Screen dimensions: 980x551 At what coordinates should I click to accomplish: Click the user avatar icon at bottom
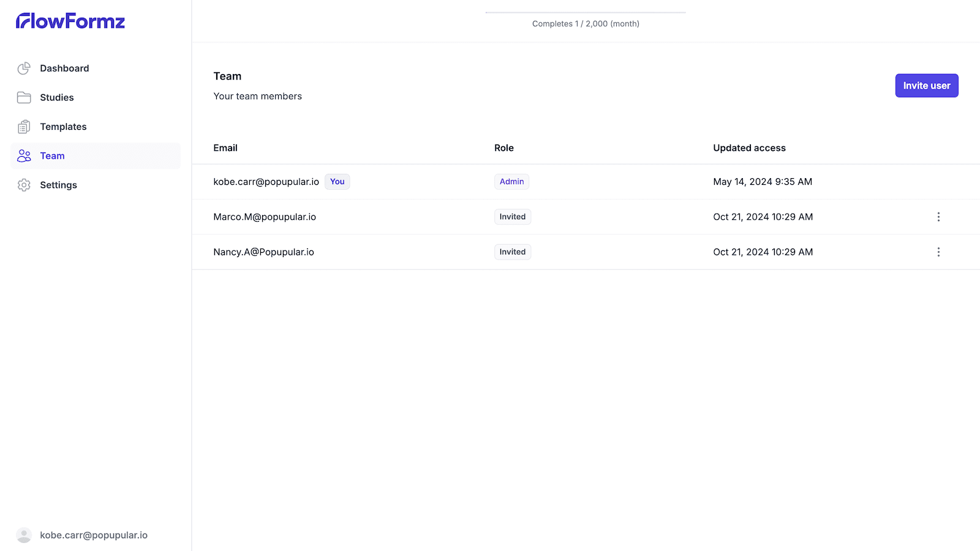click(24, 535)
